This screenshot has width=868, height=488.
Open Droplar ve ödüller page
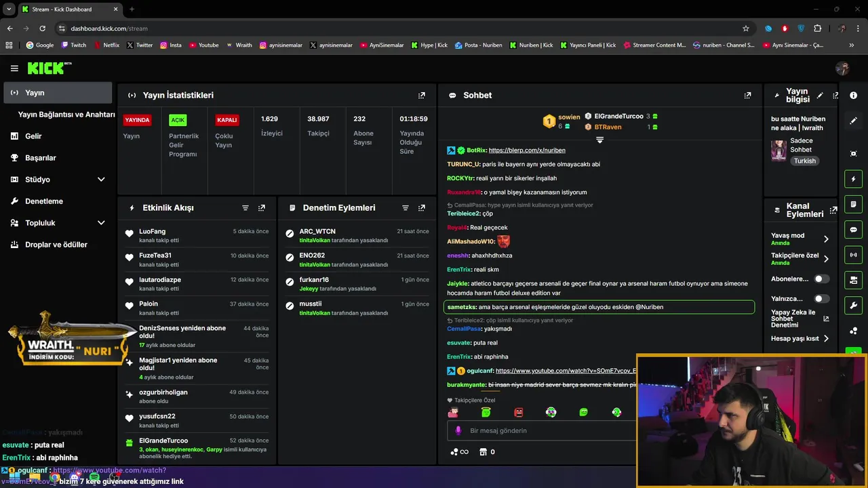pyautogui.click(x=58, y=245)
